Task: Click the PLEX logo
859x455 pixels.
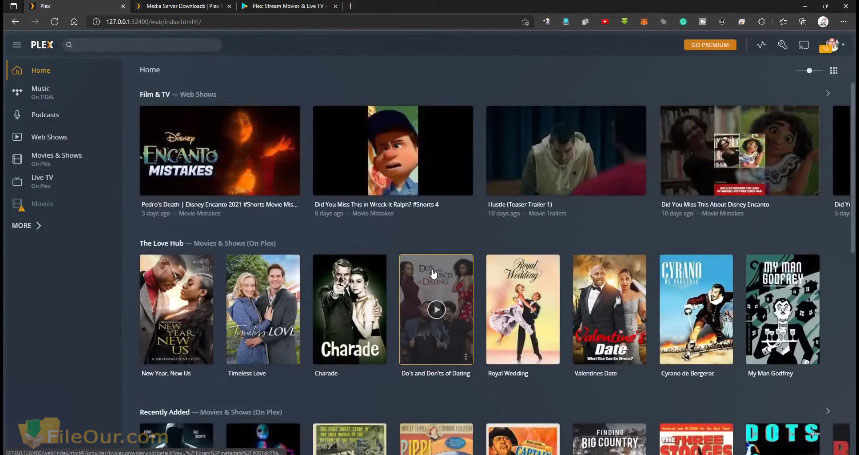Action: point(42,45)
